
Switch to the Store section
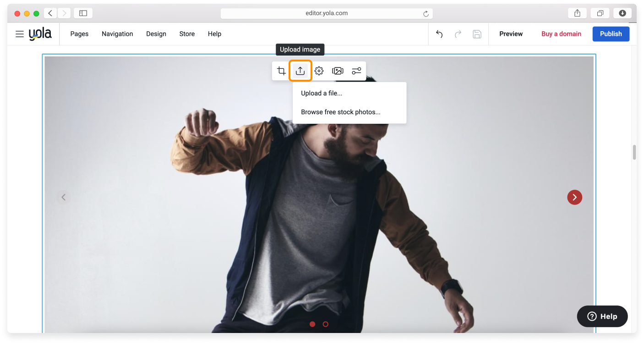(187, 34)
